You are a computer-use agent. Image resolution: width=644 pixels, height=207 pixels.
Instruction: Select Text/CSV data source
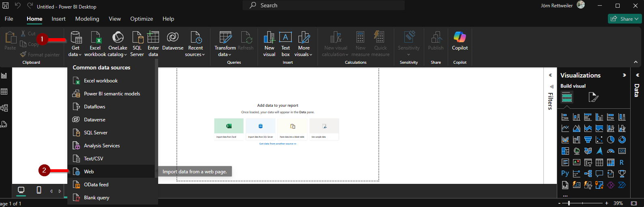pos(111,159)
